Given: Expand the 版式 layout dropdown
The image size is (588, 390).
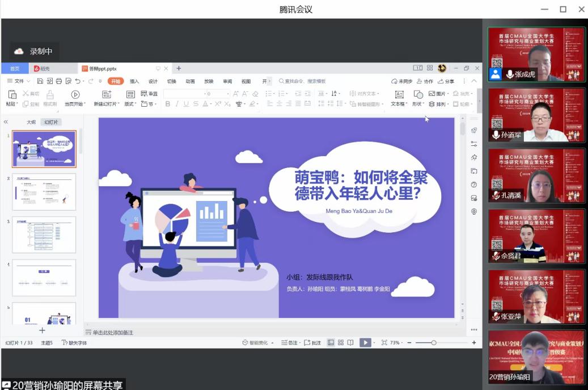Looking at the screenshot, I should (131, 104).
